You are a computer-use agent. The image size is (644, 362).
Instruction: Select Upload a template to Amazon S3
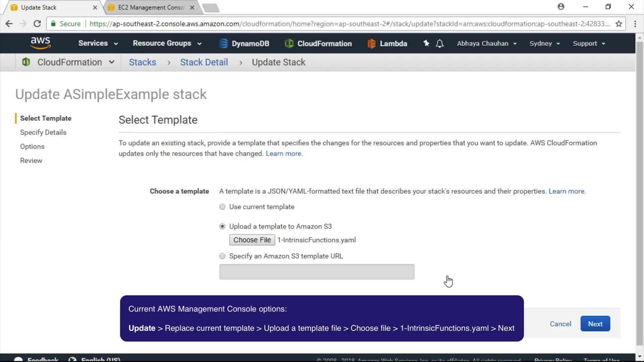(222, 227)
